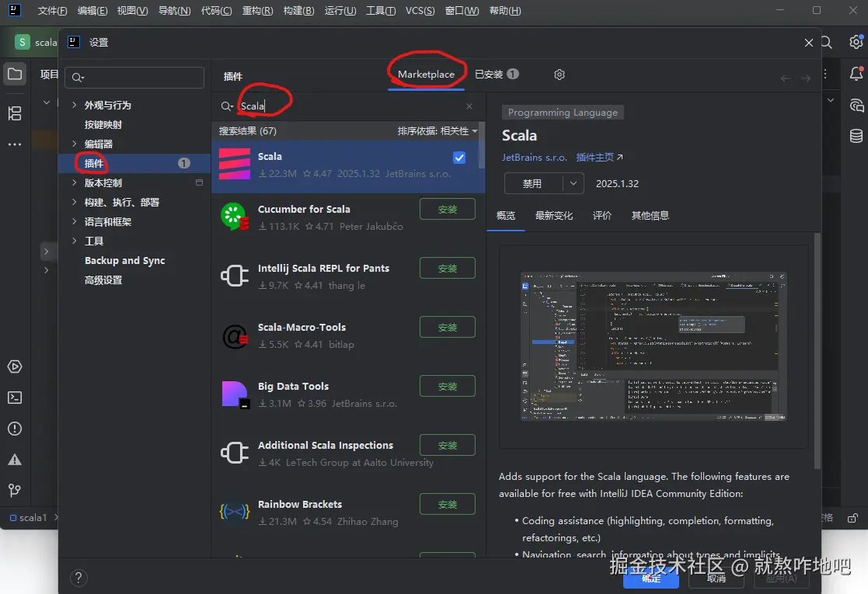Install Intellij Scala REPL for Pants
Image resolution: width=868 pixels, height=594 pixels.
click(448, 268)
